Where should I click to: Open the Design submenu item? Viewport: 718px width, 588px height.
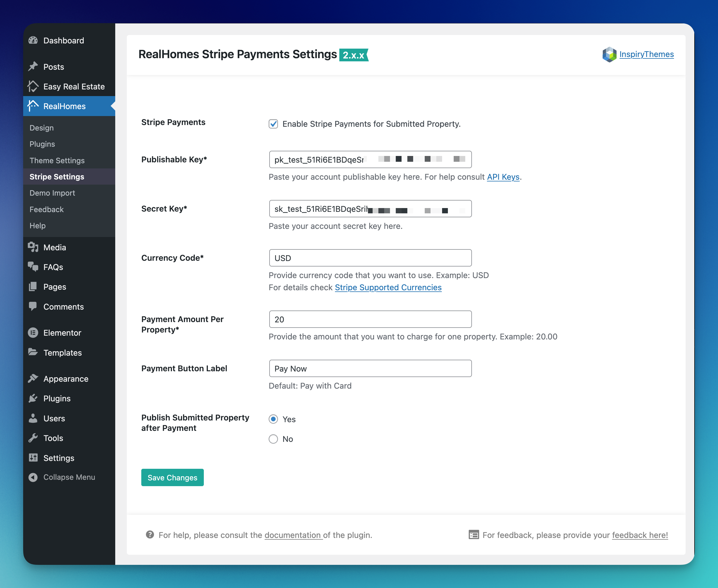point(69,128)
